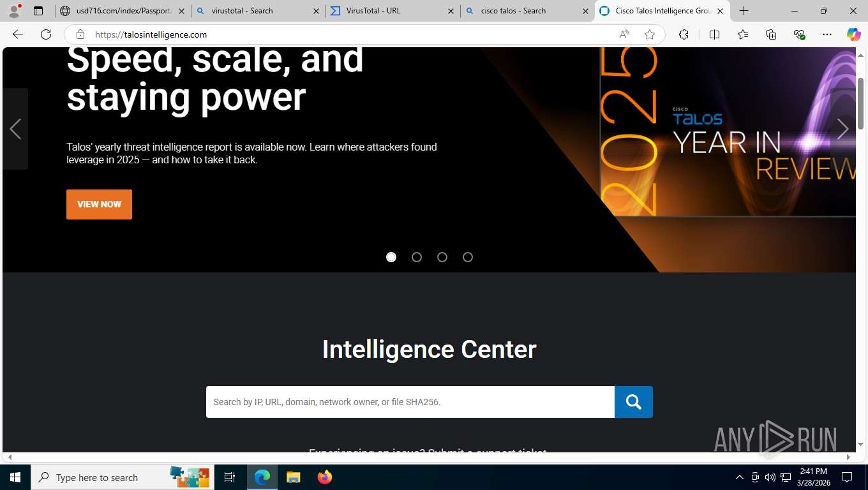Click the taskbar Type here to search box
Image resolution: width=868 pixels, height=490 pixels.
pos(121,477)
